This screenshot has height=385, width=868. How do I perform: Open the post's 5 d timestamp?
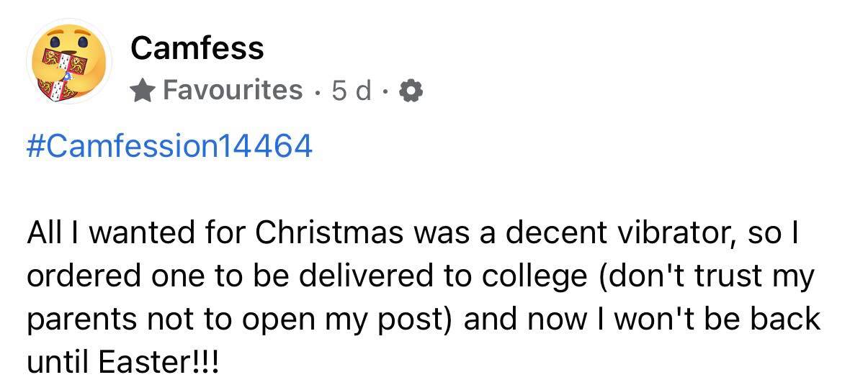(351, 91)
